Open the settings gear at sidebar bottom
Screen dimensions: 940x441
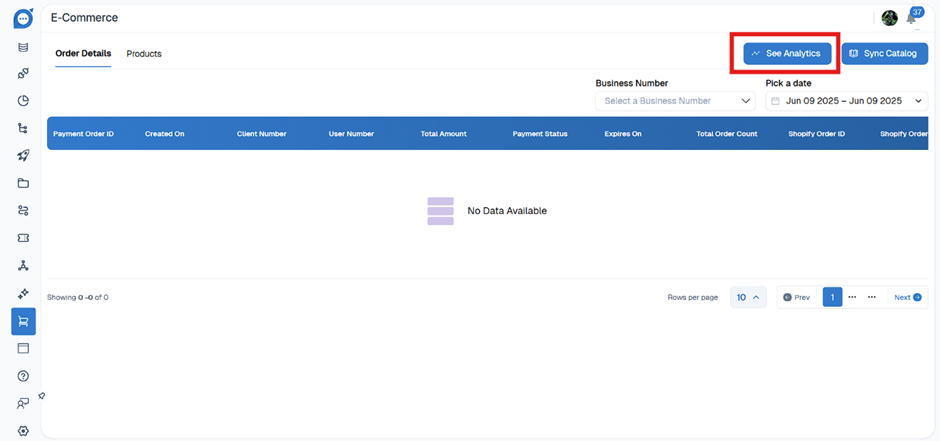(23, 431)
